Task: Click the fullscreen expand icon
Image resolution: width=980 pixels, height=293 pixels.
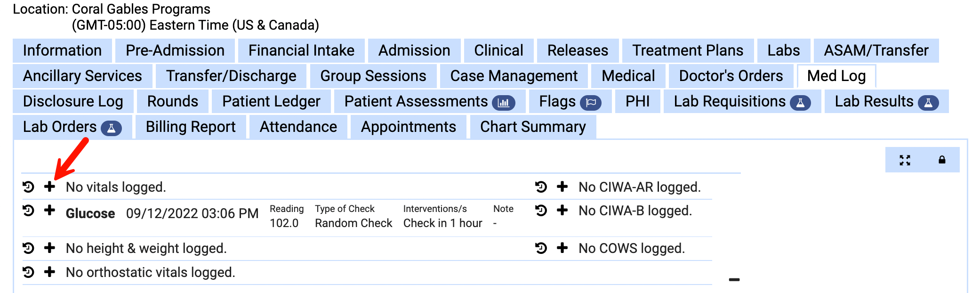Action: (905, 160)
